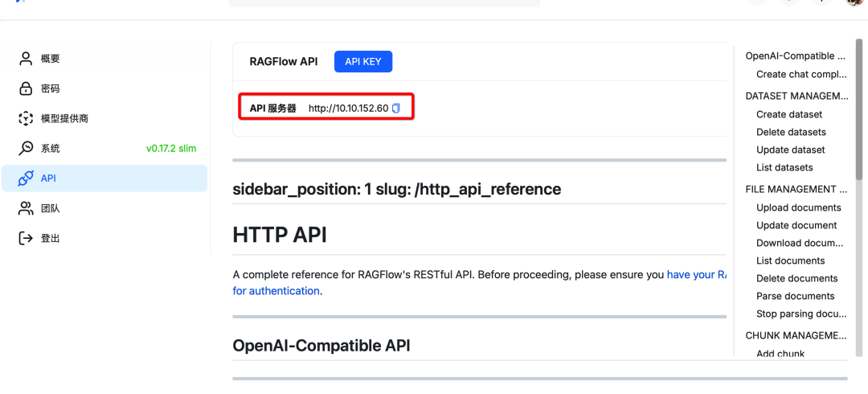Click the http://10.10.152.60 server address
This screenshot has width=868, height=394.
pyautogui.click(x=349, y=109)
